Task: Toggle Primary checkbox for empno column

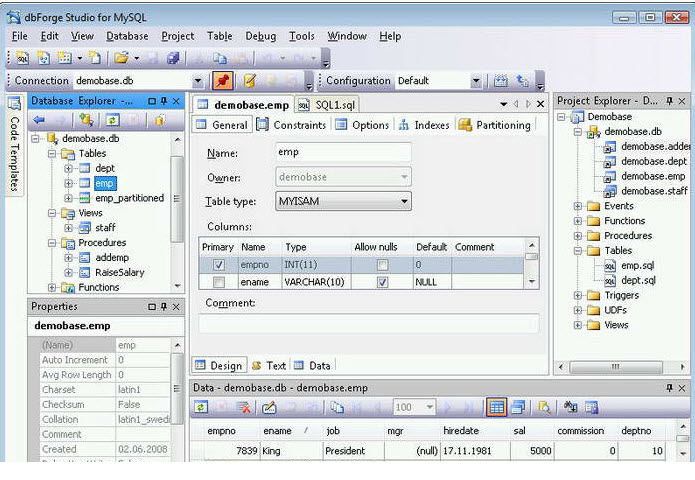Action: [219, 265]
